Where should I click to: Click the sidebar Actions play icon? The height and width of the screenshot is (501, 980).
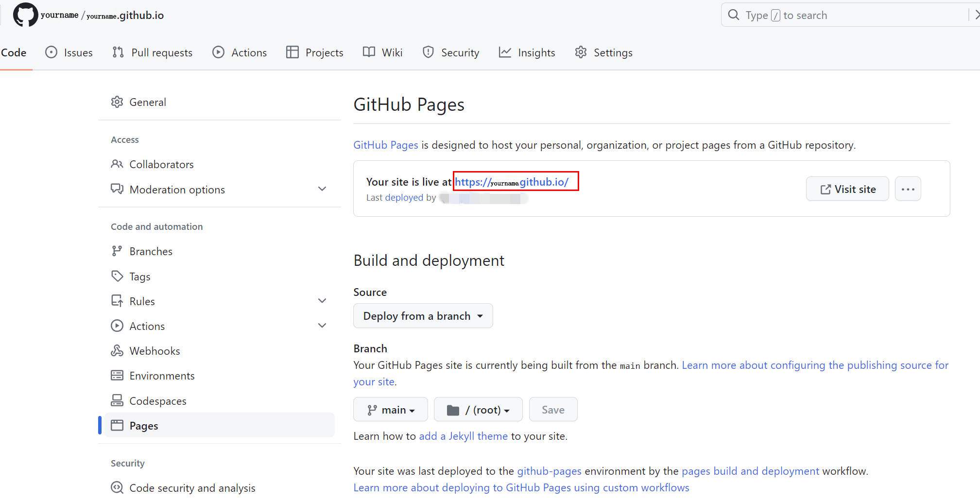(117, 326)
